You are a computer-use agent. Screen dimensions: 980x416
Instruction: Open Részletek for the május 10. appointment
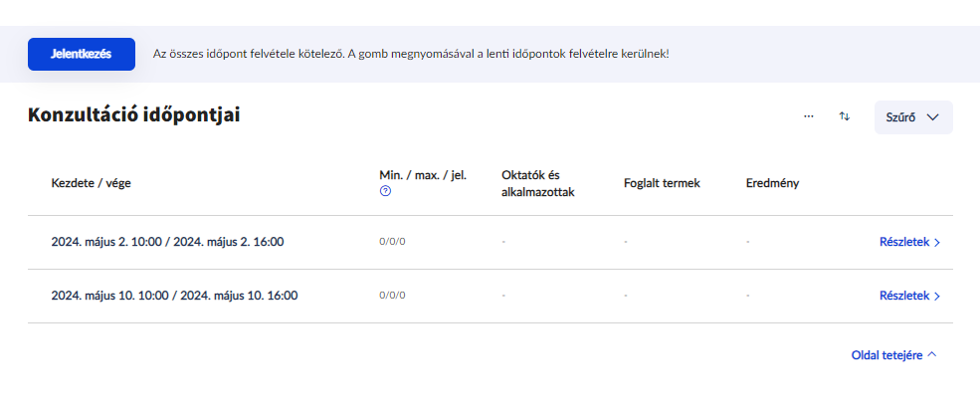pos(909,296)
